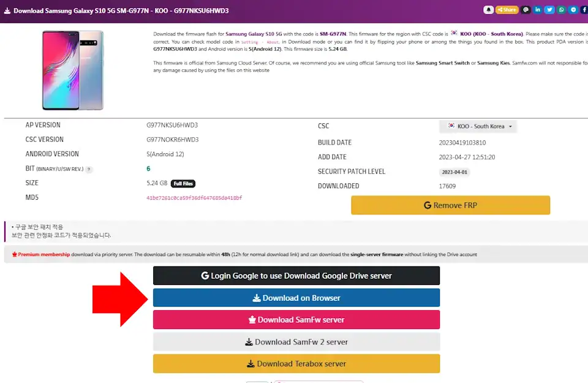Choose Download SamFw server
The height and width of the screenshot is (383, 588).
296,320
